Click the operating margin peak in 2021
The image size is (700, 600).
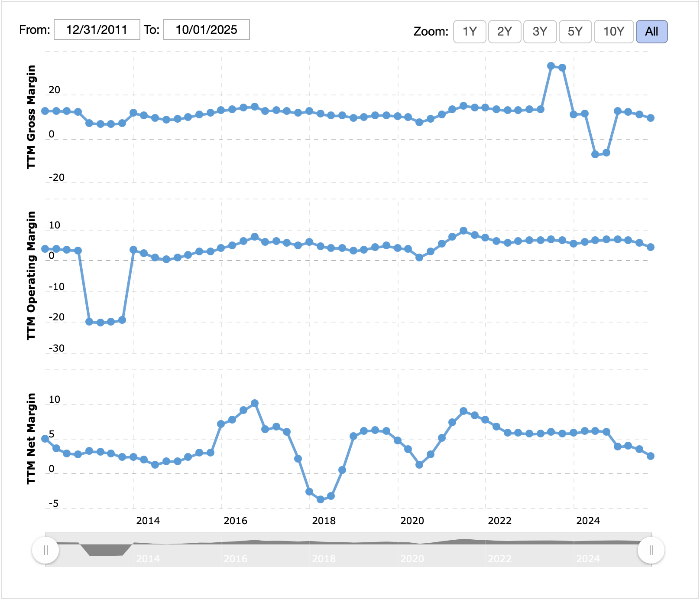[463, 231]
